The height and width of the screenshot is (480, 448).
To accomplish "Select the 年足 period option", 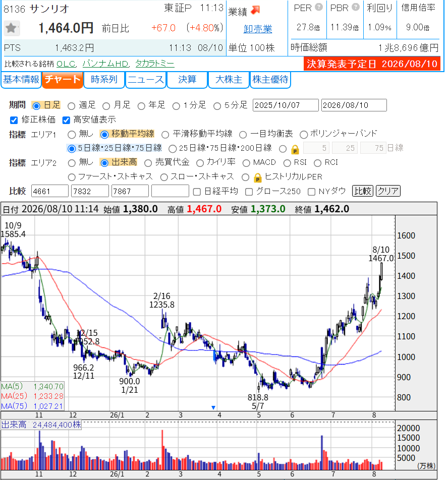I will (141, 106).
